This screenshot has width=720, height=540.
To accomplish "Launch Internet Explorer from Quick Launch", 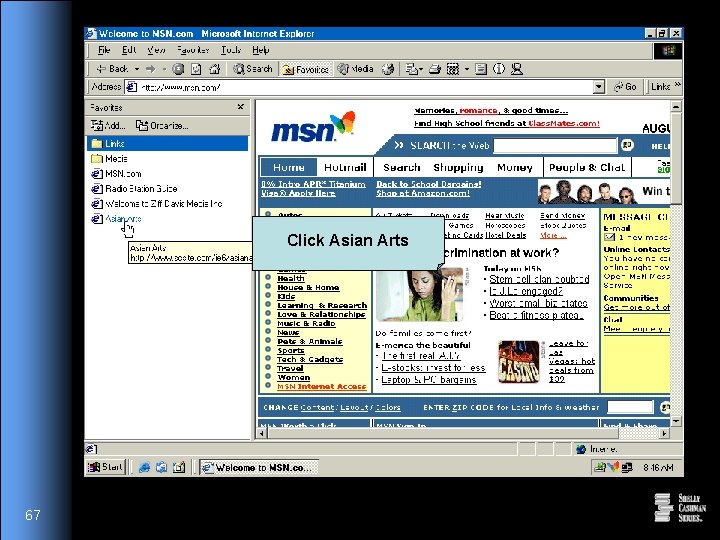I will click(144, 467).
